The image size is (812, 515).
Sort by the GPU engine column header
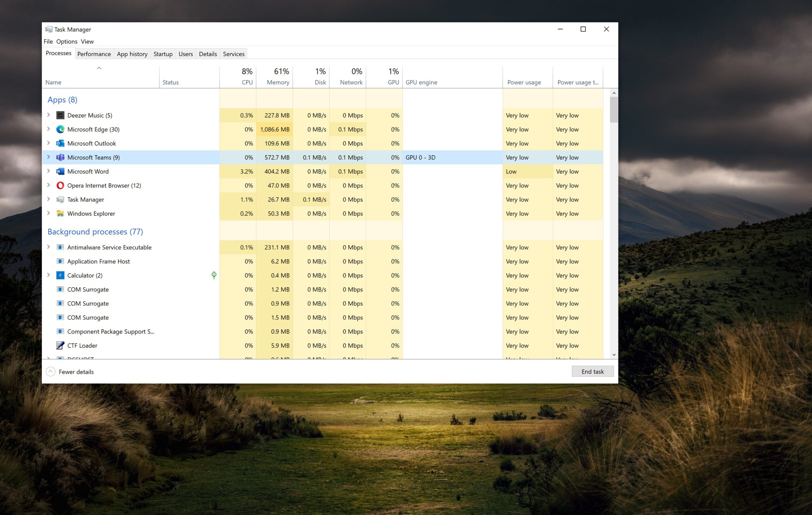pos(453,77)
